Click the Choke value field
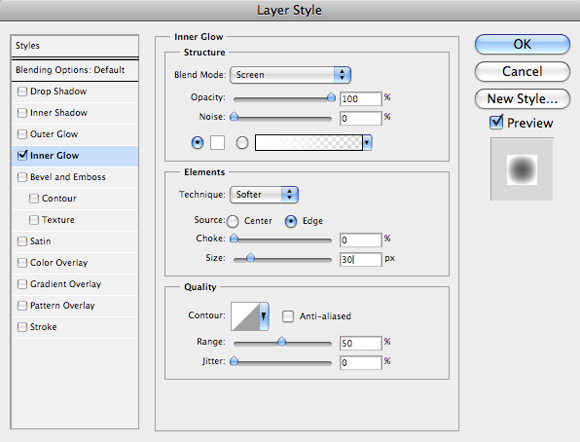 click(360, 240)
